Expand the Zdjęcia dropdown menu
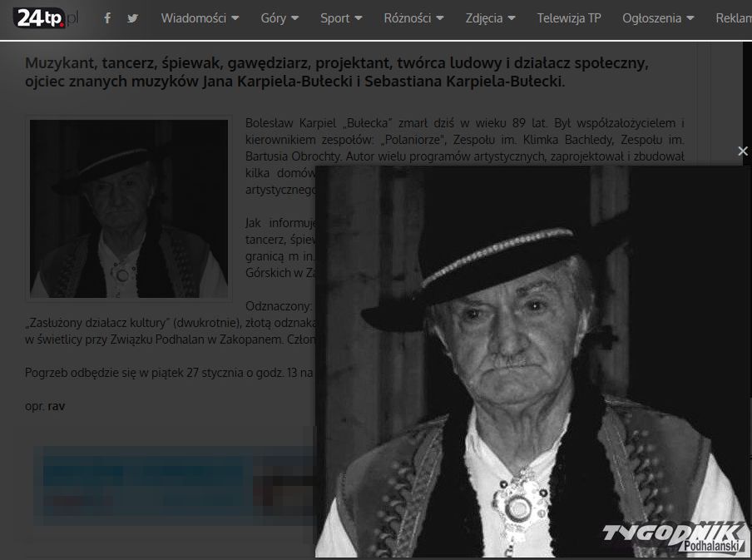Screen dimensions: 752x560 coord(490,18)
